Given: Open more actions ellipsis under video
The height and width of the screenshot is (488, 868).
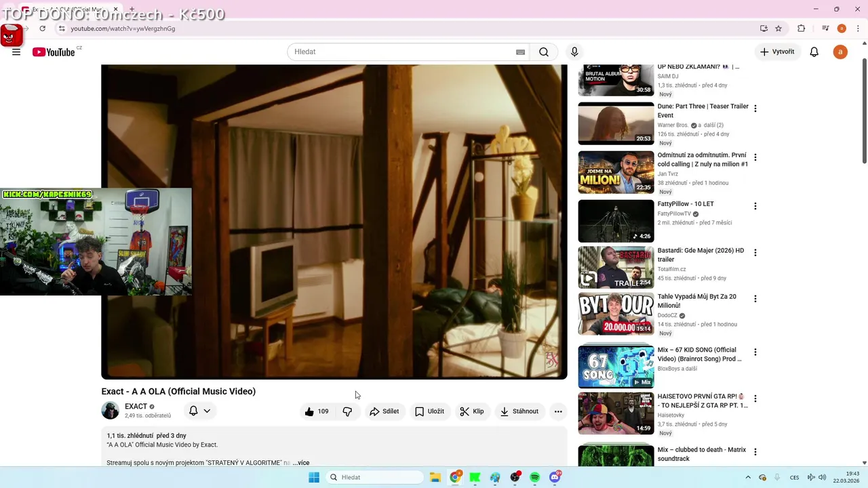Looking at the screenshot, I should click(558, 411).
